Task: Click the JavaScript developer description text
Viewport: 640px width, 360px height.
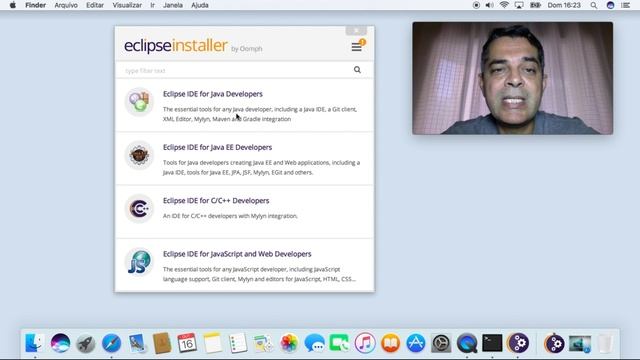Action: coord(259,274)
